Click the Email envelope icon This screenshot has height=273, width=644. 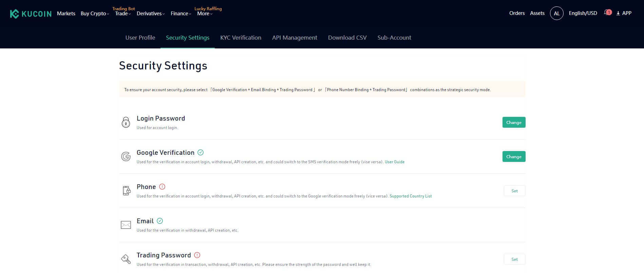126,225
